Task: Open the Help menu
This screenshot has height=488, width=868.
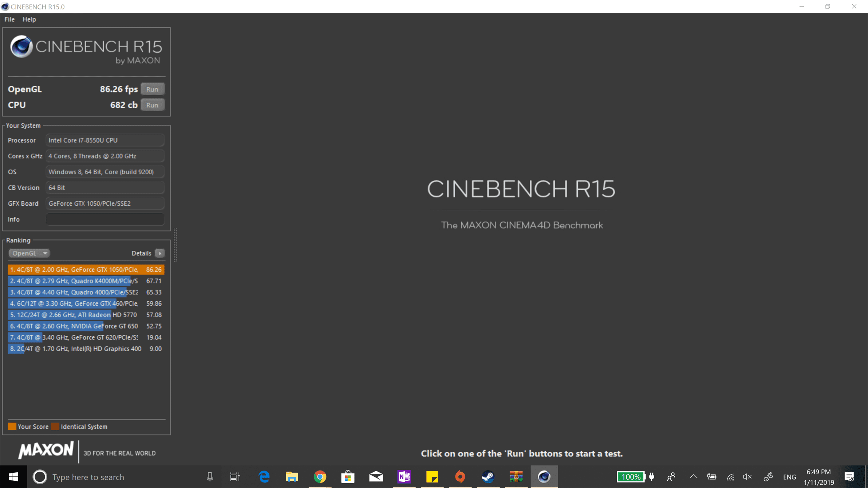Action: pyautogui.click(x=29, y=19)
